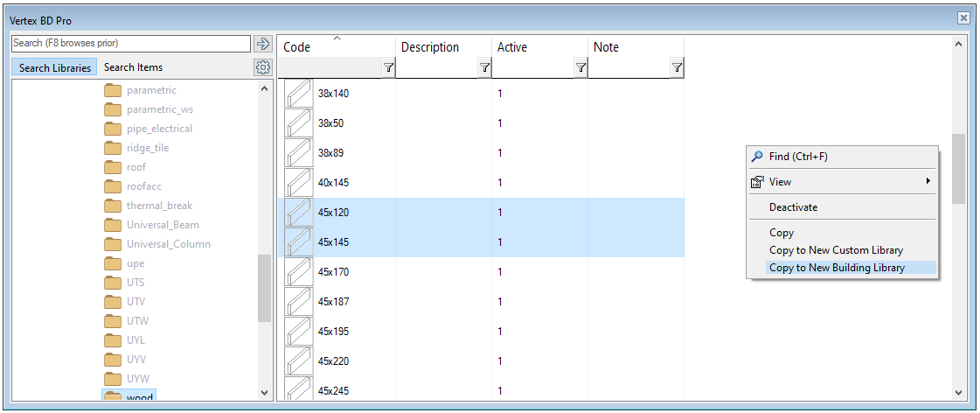The height and width of the screenshot is (413, 980).
Task: Click the search input field
Action: point(131,43)
